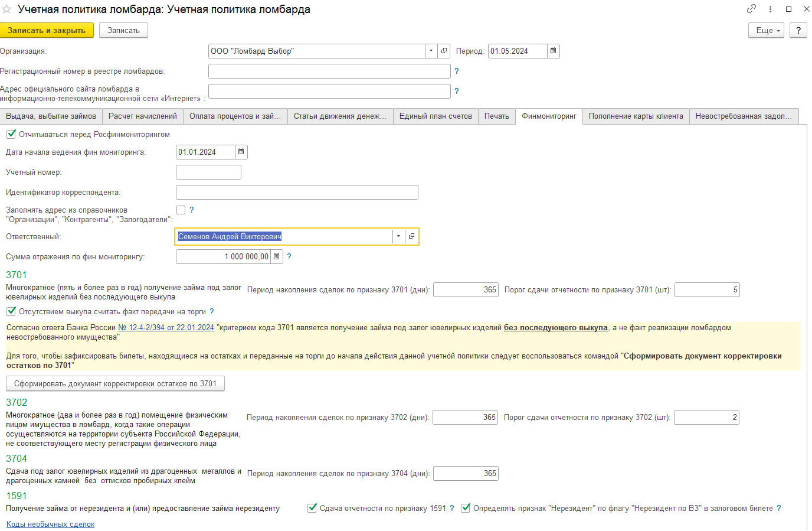The width and height of the screenshot is (812, 531).
Task: Open the Еще dropdown menu
Action: pos(766,30)
